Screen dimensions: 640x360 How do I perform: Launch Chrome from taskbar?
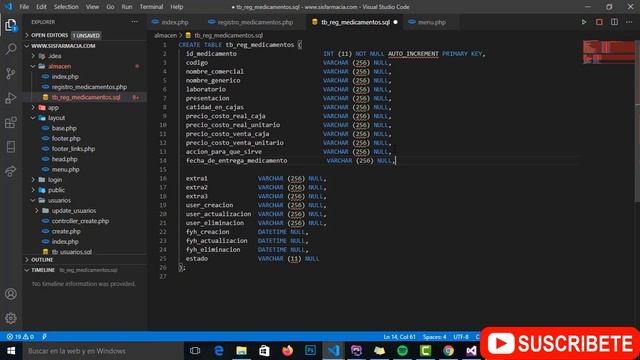point(449,351)
